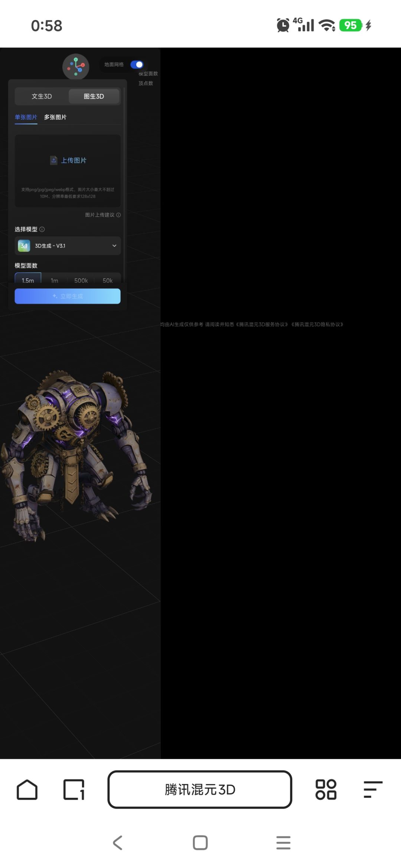The height and width of the screenshot is (868, 401).
Task: Toggle the 地面网格 ground grid switch
Action: (x=137, y=65)
